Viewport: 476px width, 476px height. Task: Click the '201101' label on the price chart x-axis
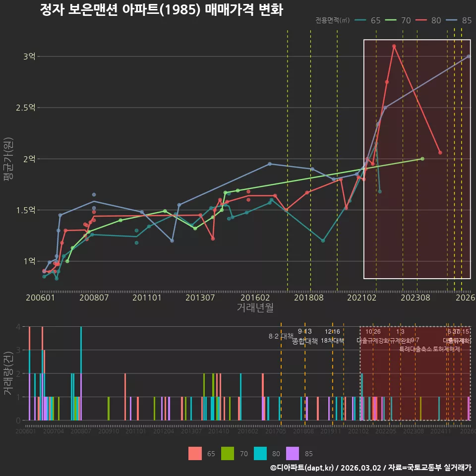click(147, 297)
